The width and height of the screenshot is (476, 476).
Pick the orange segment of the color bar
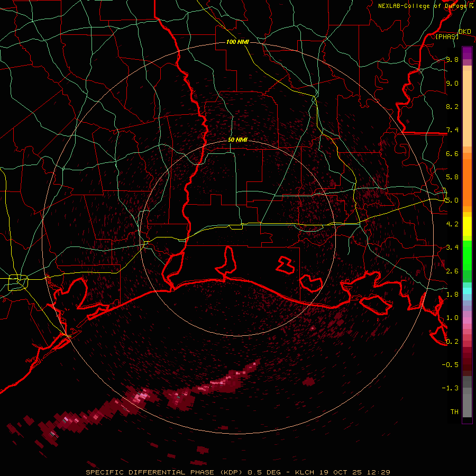point(467,183)
